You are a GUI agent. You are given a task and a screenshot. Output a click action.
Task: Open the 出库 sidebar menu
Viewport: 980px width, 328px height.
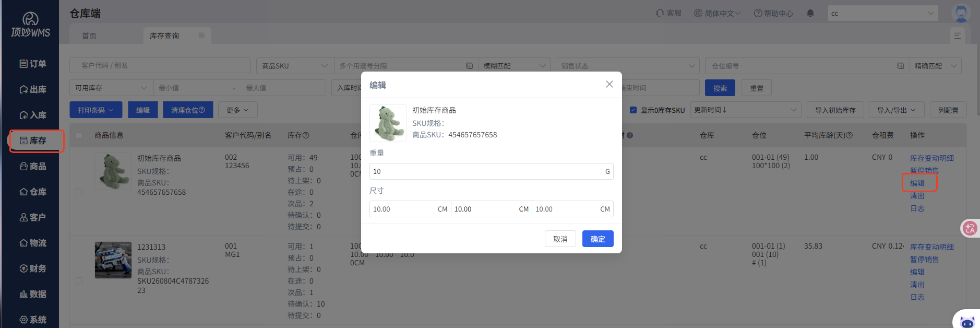[33, 89]
